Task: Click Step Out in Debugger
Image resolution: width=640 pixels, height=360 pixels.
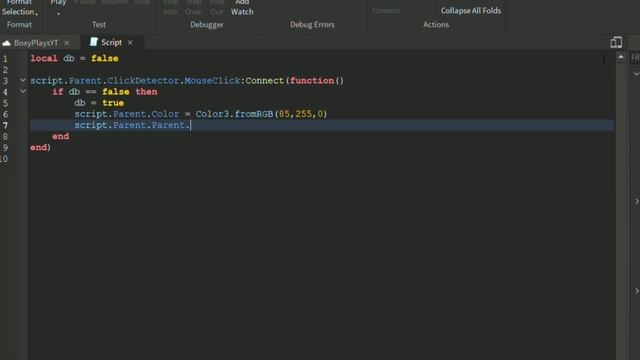Action: coord(216,7)
